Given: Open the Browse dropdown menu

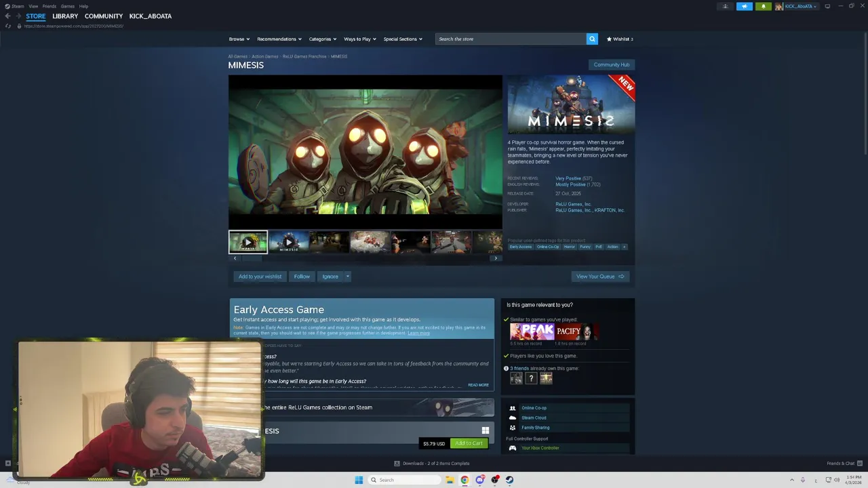Looking at the screenshot, I should click(239, 39).
